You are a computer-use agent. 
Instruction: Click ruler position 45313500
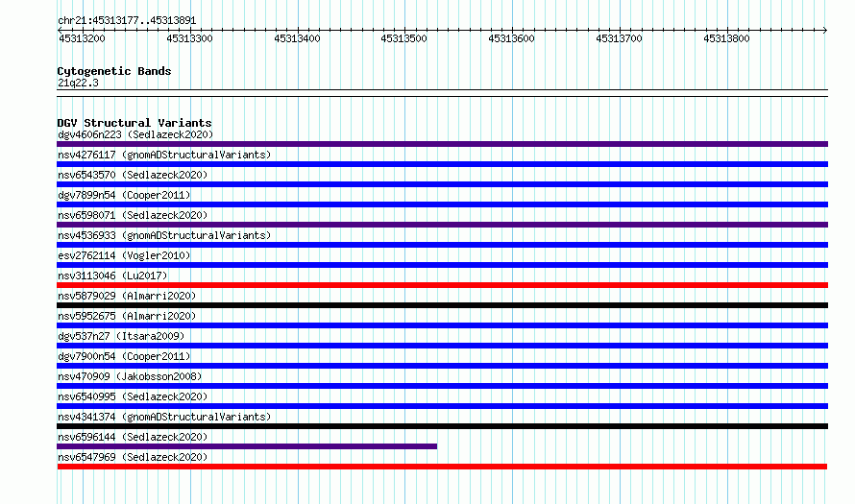point(404,38)
